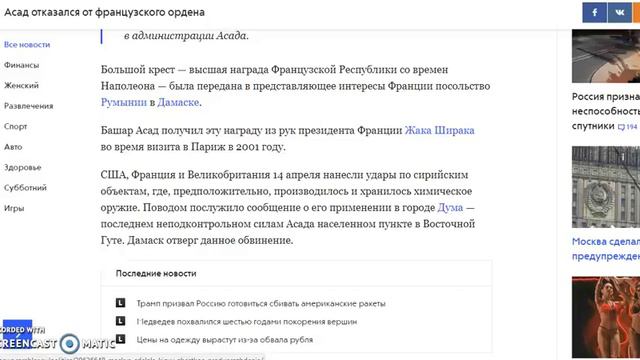The image size is (640, 360).
Task: Open the Спорт section
Action: [16, 126]
